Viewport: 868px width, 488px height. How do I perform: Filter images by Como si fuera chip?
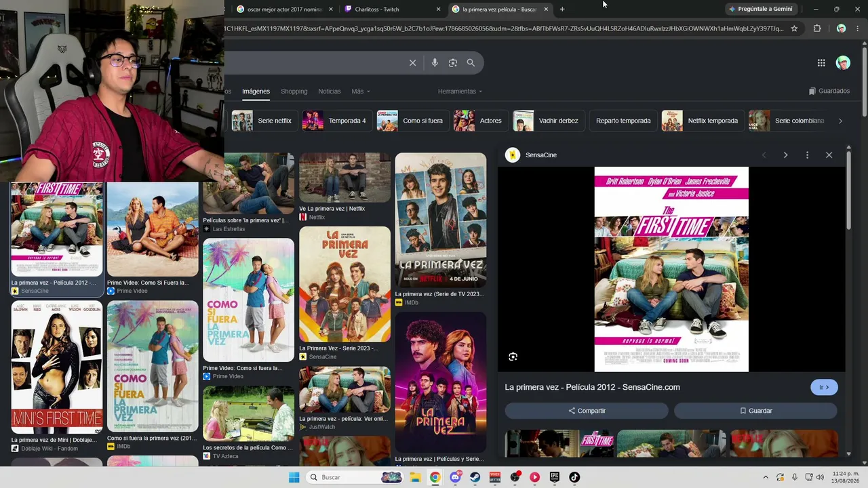412,121
